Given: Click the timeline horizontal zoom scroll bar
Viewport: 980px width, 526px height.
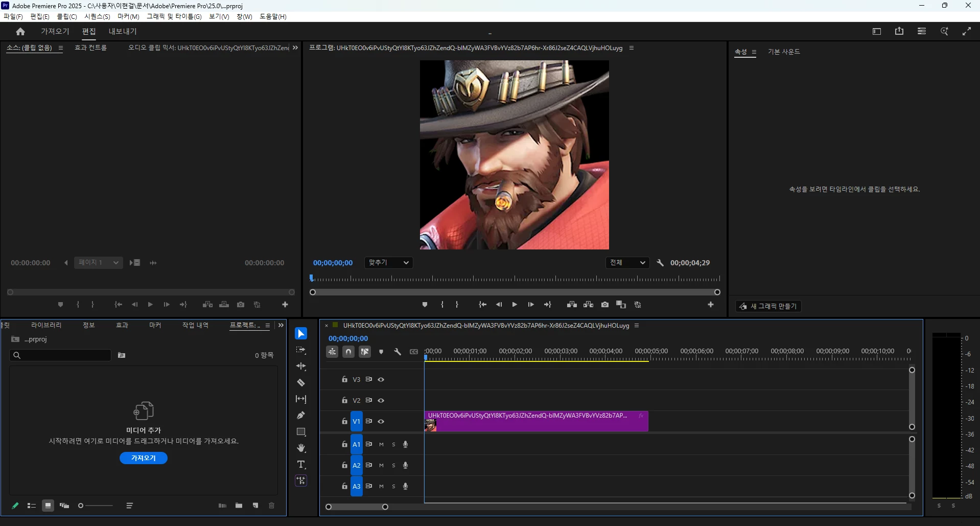Looking at the screenshot, I should click(357, 507).
